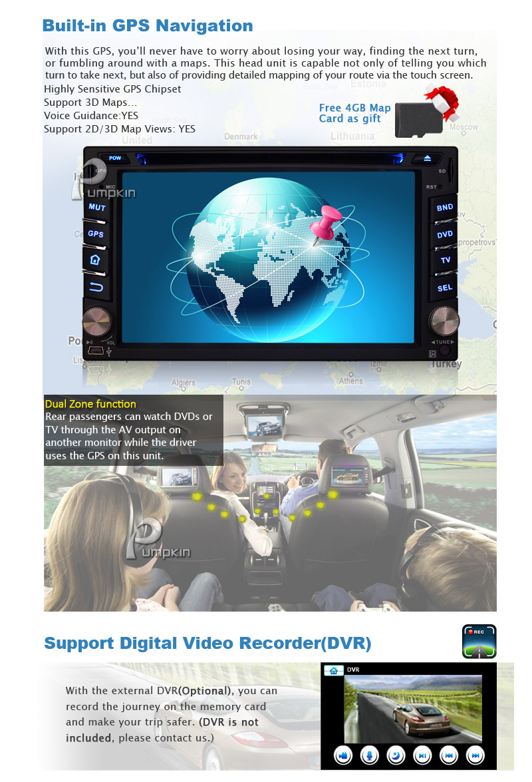Tap the DVR microphone icon
532x782 pixels.
coord(370,755)
